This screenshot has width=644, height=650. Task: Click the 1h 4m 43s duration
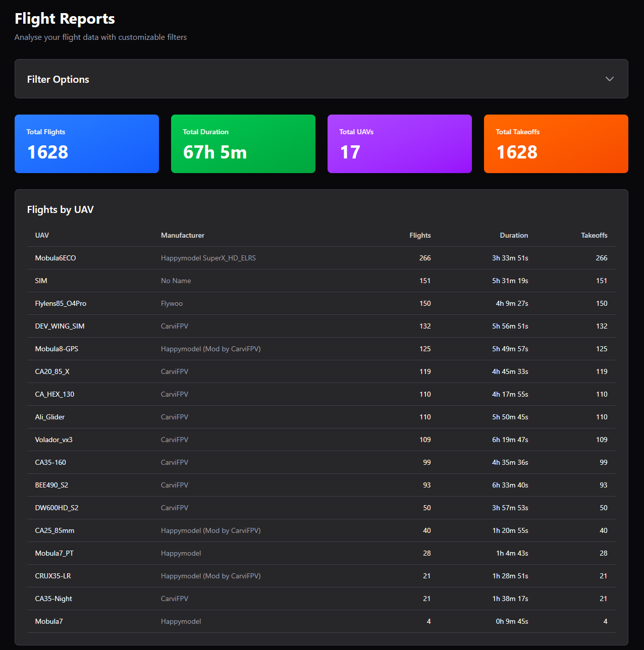coord(512,553)
